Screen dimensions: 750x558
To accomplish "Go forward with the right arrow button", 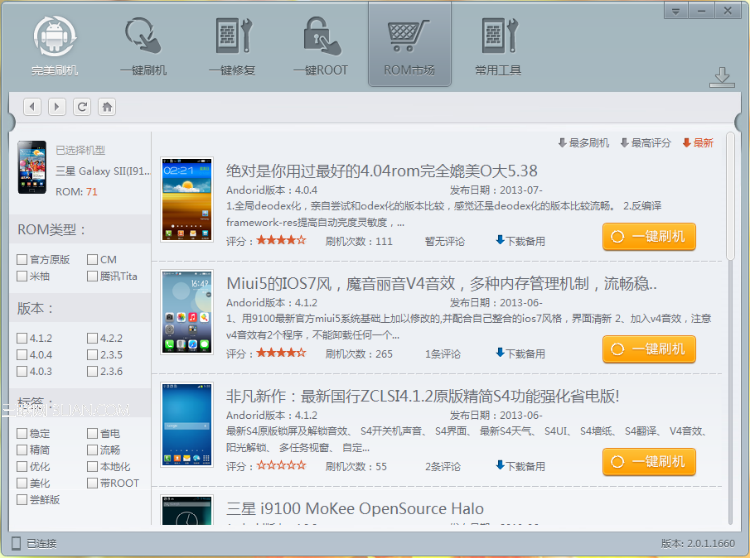I will 57,107.
